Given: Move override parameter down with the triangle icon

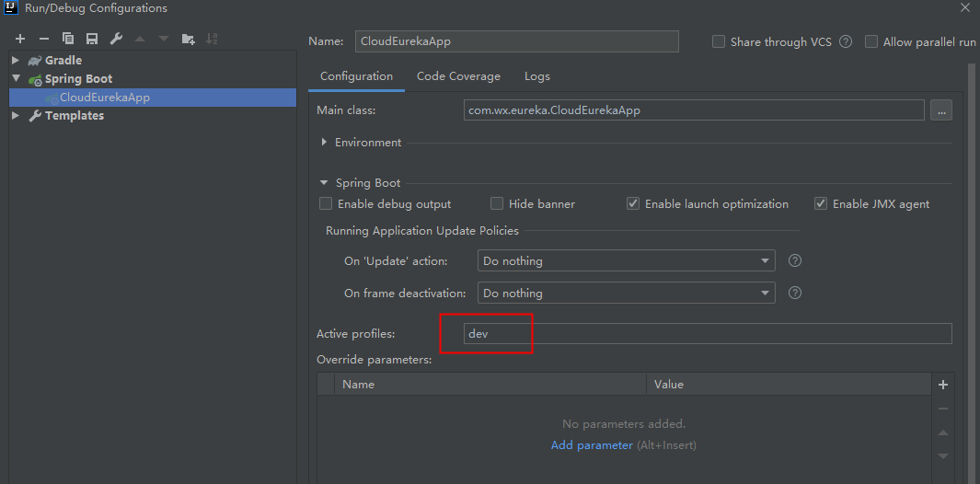Looking at the screenshot, I should [x=944, y=455].
